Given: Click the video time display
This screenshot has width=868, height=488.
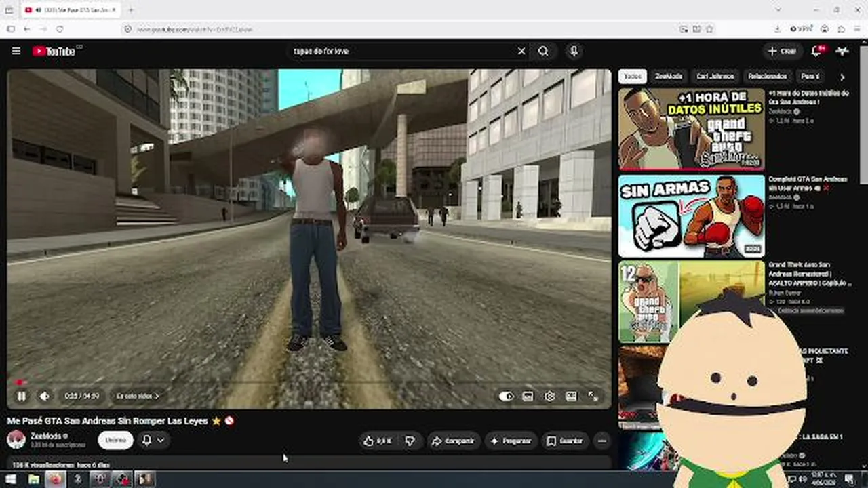Looking at the screenshot, I should (81, 396).
